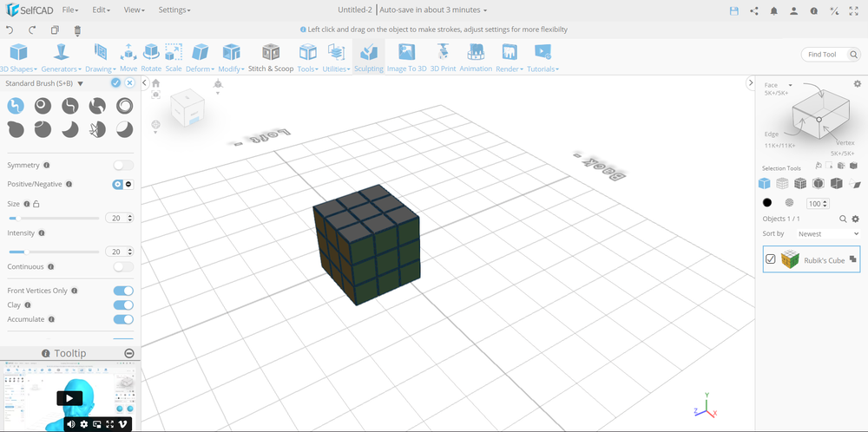
Task: Open the 3D Print tool
Action: click(x=443, y=57)
